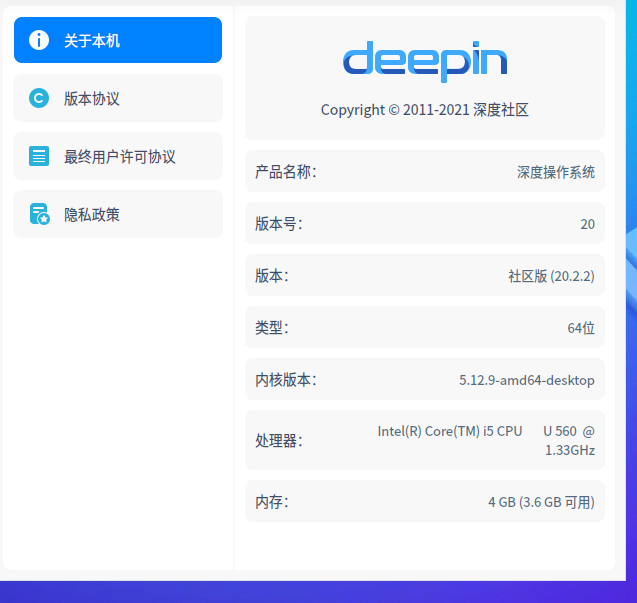
Task: Click the version number value 20
Action: (x=587, y=224)
